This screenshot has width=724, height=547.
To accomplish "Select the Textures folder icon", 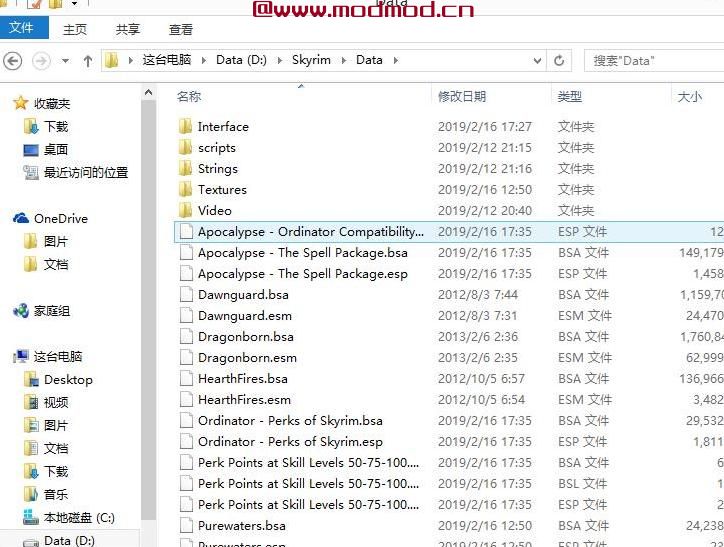I will 186,189.
